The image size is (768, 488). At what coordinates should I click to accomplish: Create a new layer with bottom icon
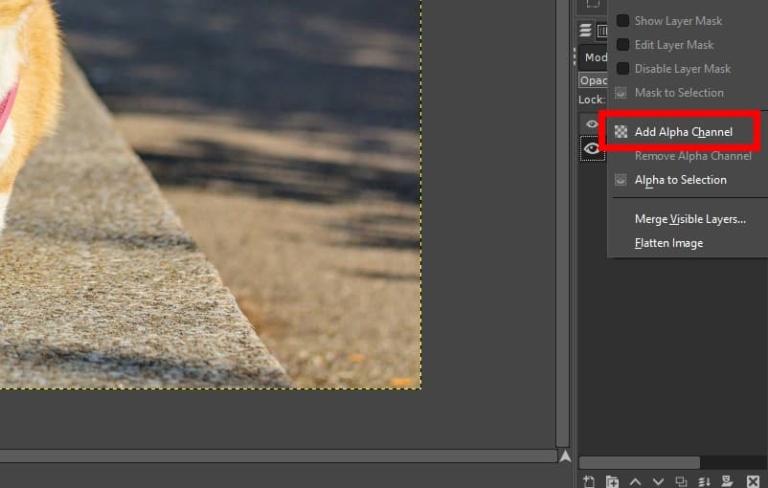point(589,481)
